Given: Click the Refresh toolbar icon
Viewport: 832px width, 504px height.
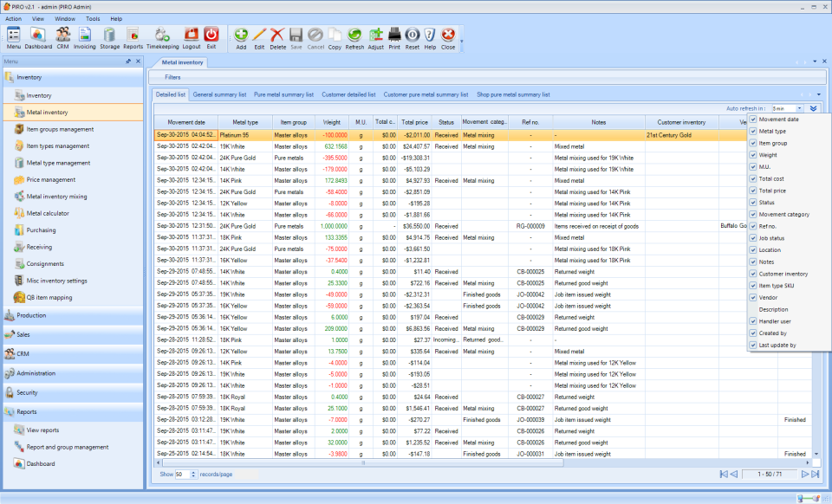Looking at the screenshot, I should (x=354, y=37).
